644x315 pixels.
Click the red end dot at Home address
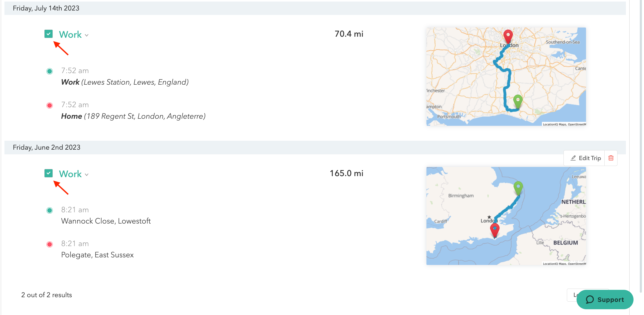tap(50, 105)
